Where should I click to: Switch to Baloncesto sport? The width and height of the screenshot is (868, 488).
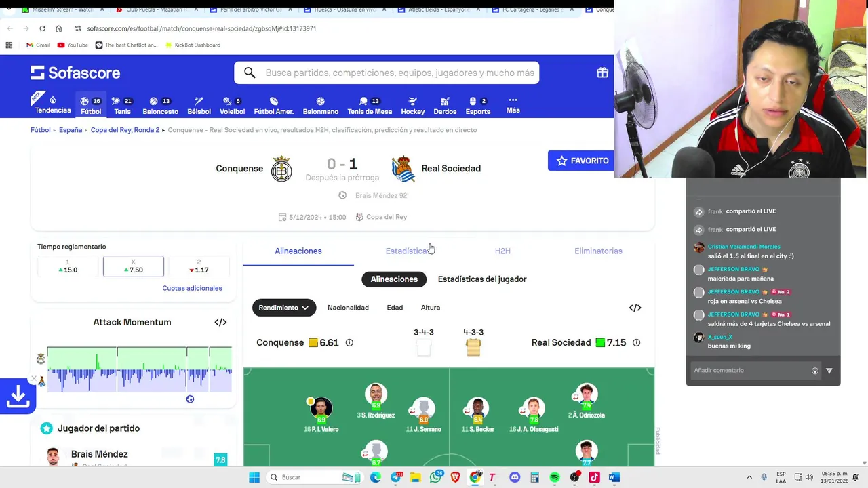tap(160, 105)
